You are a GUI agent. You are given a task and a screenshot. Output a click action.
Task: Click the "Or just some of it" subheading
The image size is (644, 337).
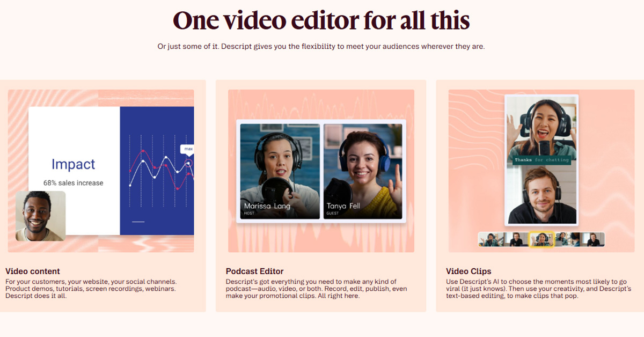click(x=321, y=47)
